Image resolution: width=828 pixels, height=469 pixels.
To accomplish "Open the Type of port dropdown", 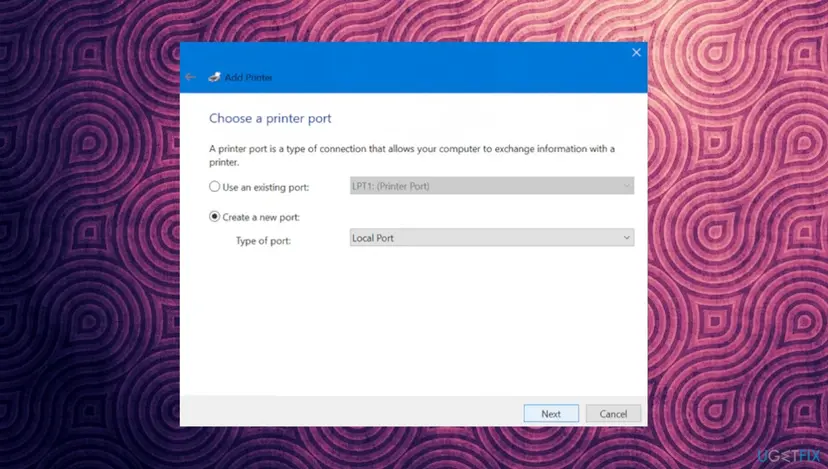I will pos(492,238).
